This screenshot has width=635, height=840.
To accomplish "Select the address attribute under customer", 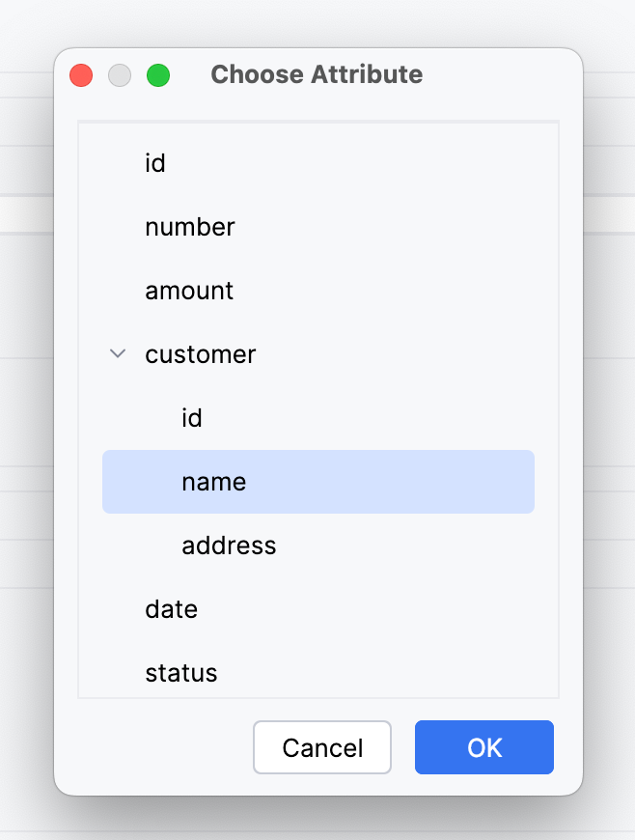I will [x=229, y=546].
